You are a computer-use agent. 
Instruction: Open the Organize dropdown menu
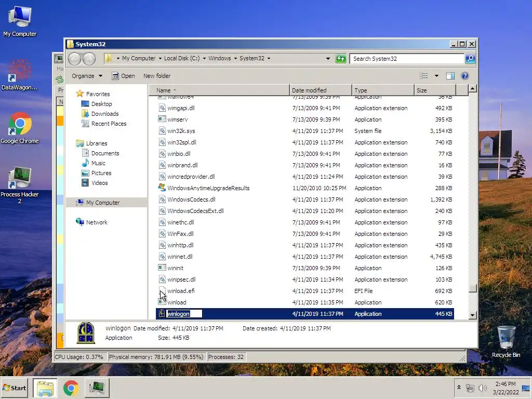tap(87, 76)
